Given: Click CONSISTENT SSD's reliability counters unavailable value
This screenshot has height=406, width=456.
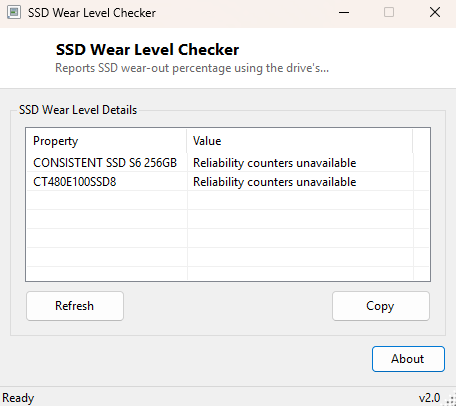Looking at the screenshot, I should [275, 163].
